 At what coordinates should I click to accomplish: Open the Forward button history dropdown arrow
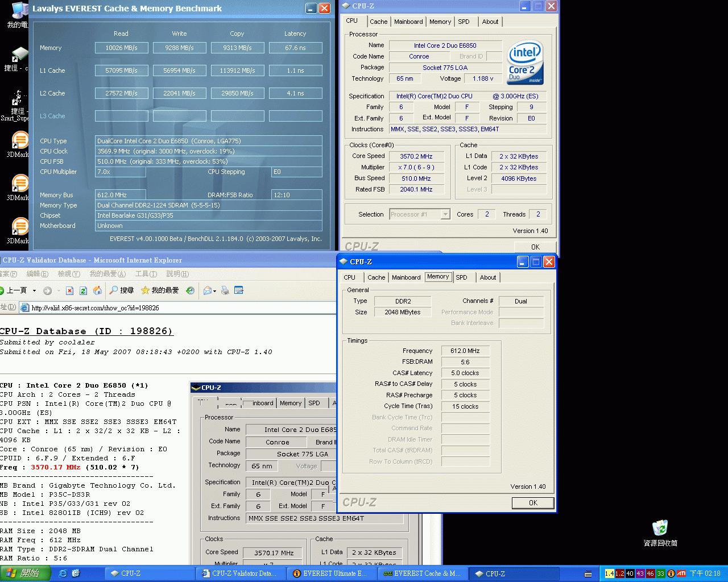[58, 290]
